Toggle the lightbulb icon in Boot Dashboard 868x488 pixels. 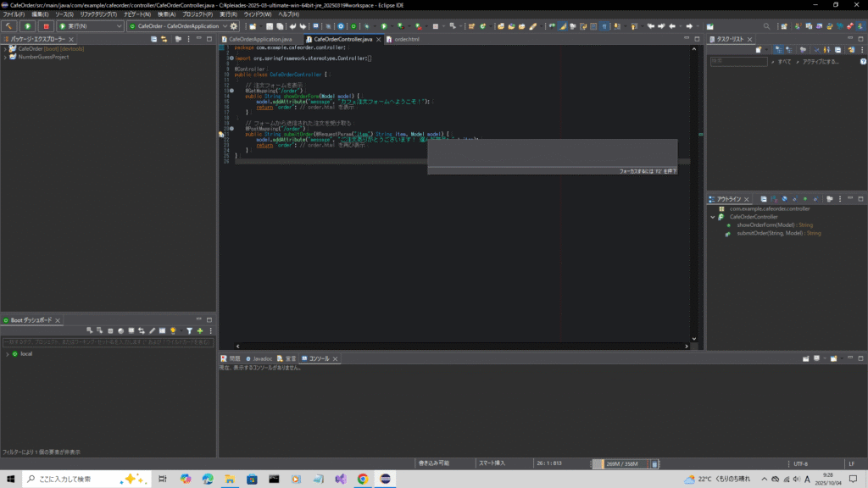[172, 330]
